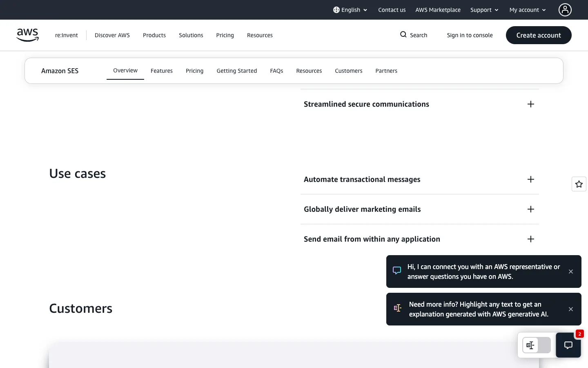Image resolution: width=588 pixels, height=368 pixels.
Task: Open the My account dropdown
Action: tap(528, 10)
